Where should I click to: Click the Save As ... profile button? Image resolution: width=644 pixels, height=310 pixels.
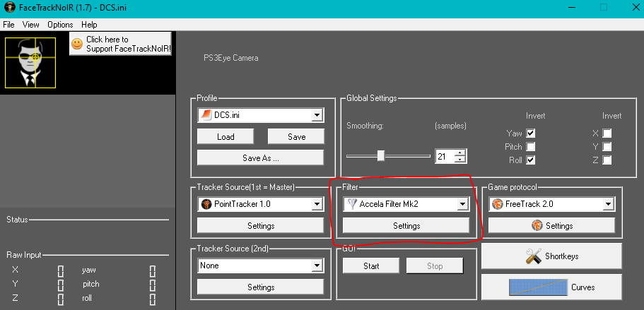click(260, 158)
